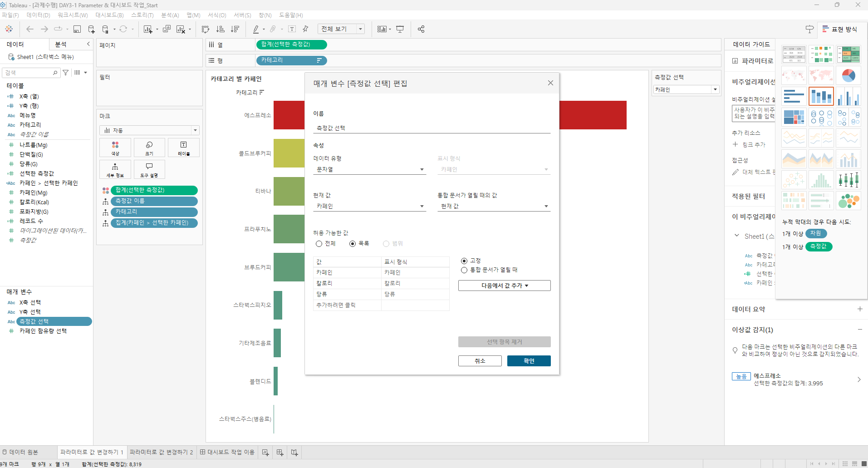868x468 pixels.
Task: Close the parameter edit dialog
Action: (x=550, y=83)
